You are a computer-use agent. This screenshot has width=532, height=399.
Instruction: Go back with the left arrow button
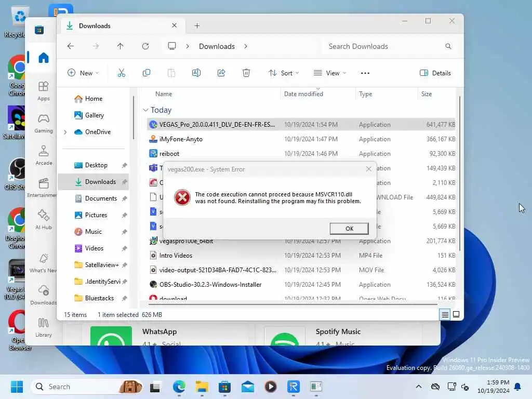pos(71,46)
